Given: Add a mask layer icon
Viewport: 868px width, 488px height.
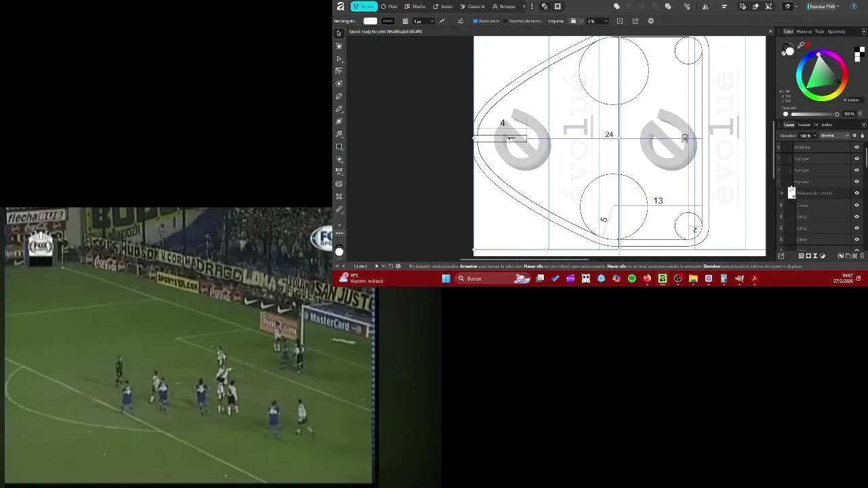Looking at the screenshot, I should coord(808,256).
